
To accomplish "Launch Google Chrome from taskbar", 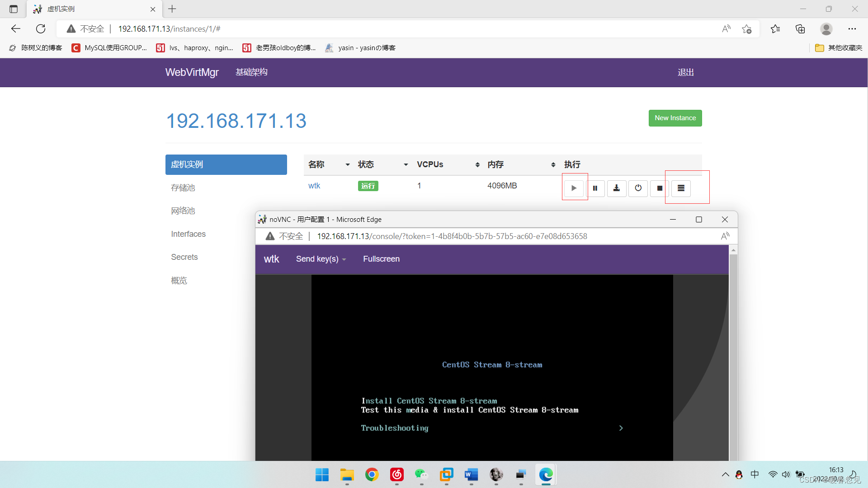I will [372, 475].
